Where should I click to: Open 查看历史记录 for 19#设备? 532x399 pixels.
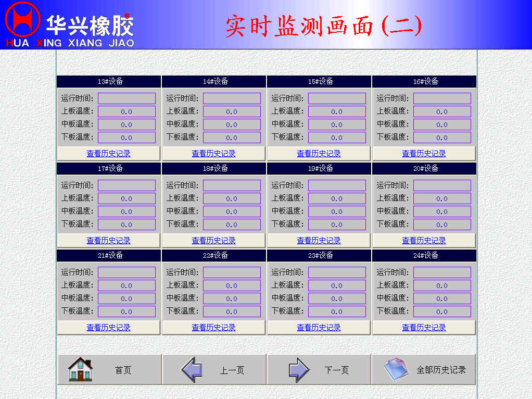(319, 241)
